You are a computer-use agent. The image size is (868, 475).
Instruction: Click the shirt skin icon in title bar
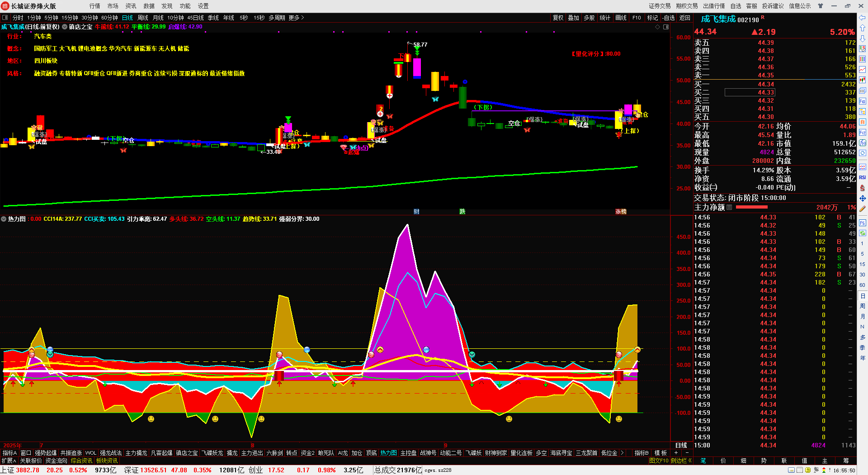[821, 6]
